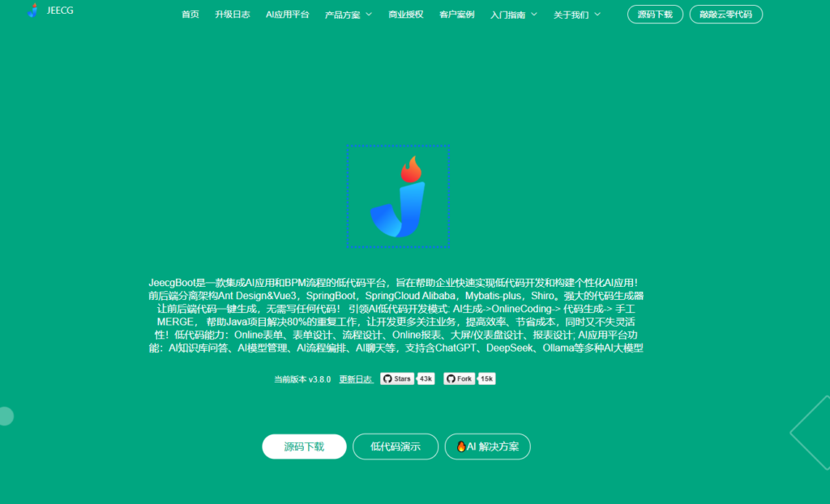
Task: Click the 低代码演示 button
Action: [396, 446]
